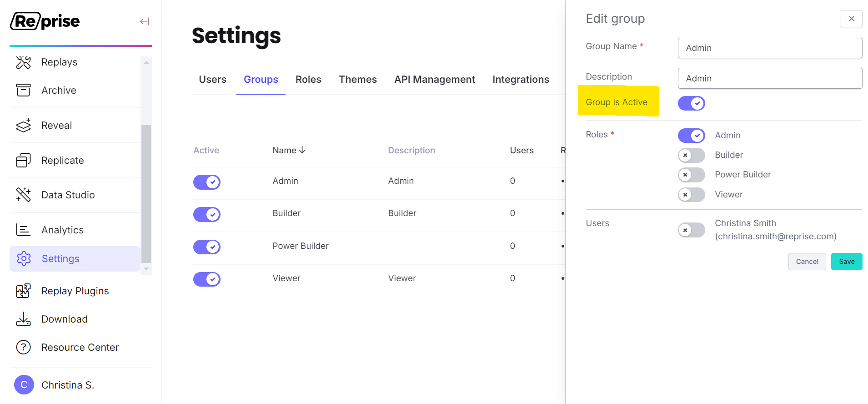Image resolution: width=868 pixels, height=404 pixels.
Task: Open Replay Plugins page
Action: pyautogui.click(x=75, y=291)
